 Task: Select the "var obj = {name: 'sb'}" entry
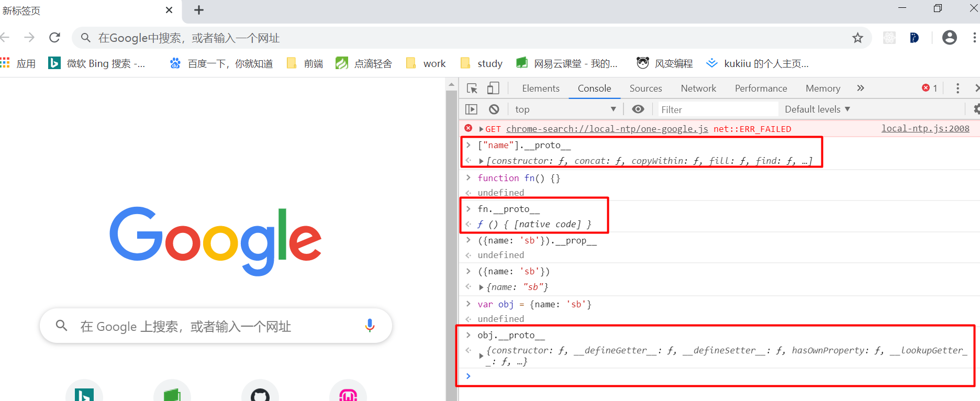point(534,304)
